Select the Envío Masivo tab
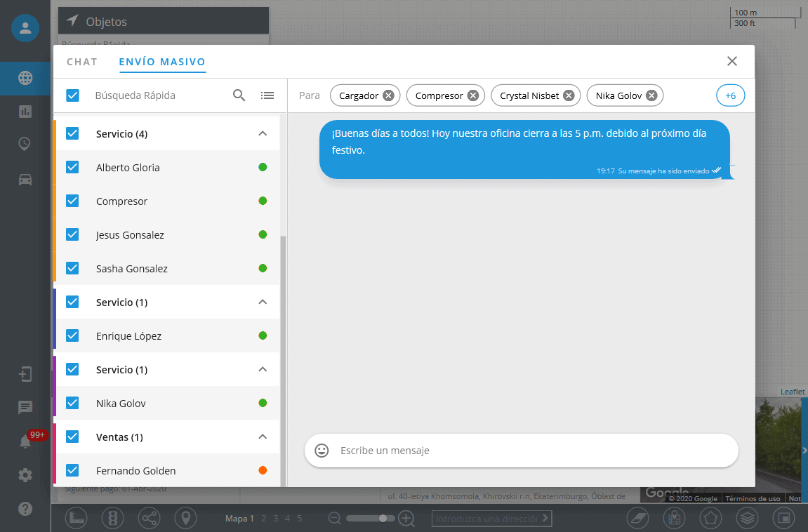808x532 pixels. [x=162, y=62]
